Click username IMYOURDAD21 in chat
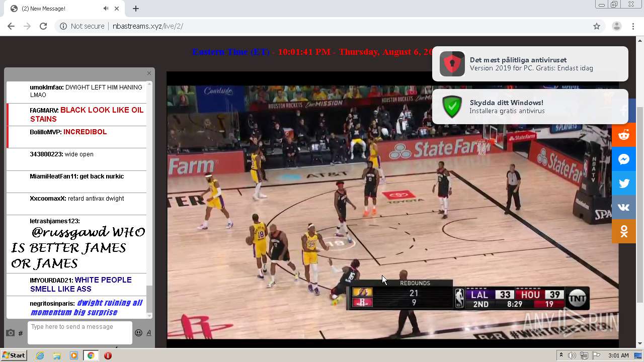This screenshot has height=362, width=644. pyautogui.click(x=51, y=280)
